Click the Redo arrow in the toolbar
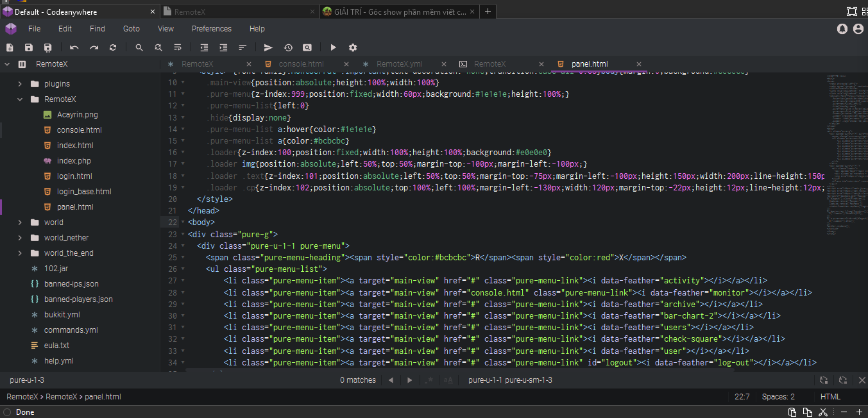 pyautogui.click(x=94, y=47)
